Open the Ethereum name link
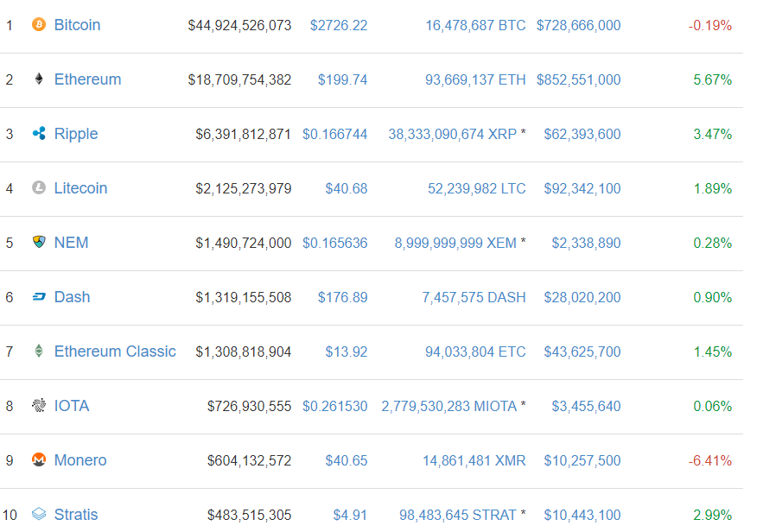 click(x=87, y=79)
